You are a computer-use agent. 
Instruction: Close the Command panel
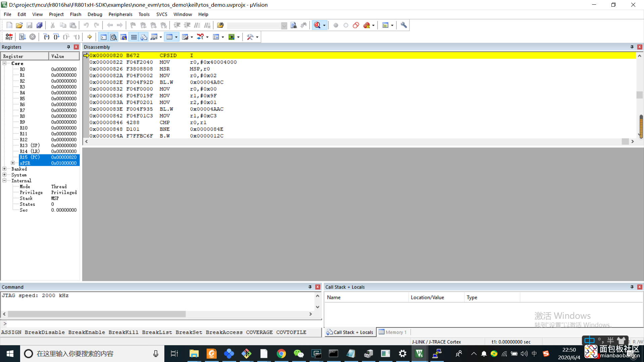(318, 287)
